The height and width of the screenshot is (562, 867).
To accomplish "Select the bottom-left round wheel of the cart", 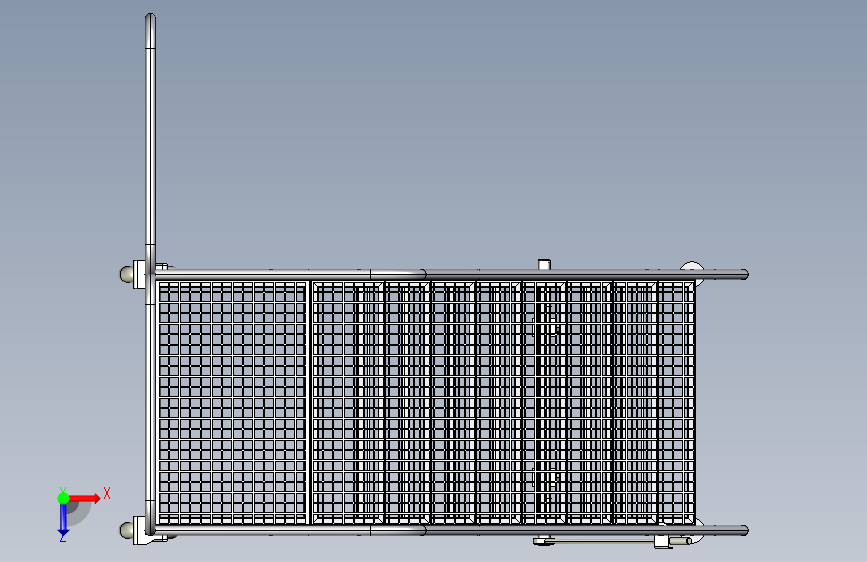I will [127, 530].
